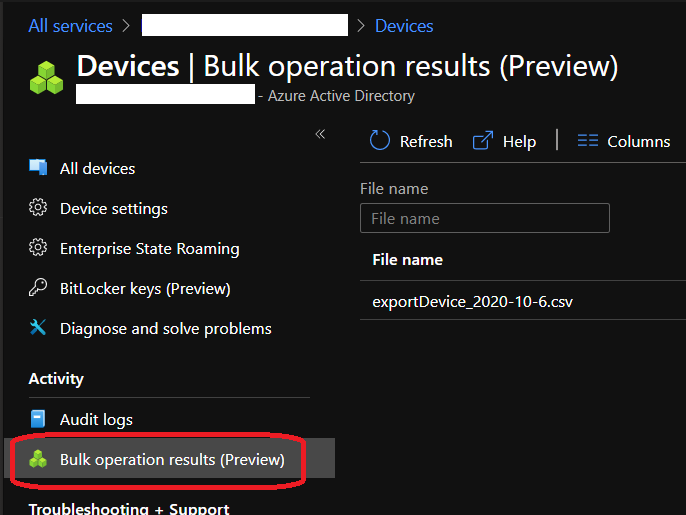The height and width of the screenshot is (515, 686).
Task: Click the Devices cube icon in header
Action: pos(46,77)
